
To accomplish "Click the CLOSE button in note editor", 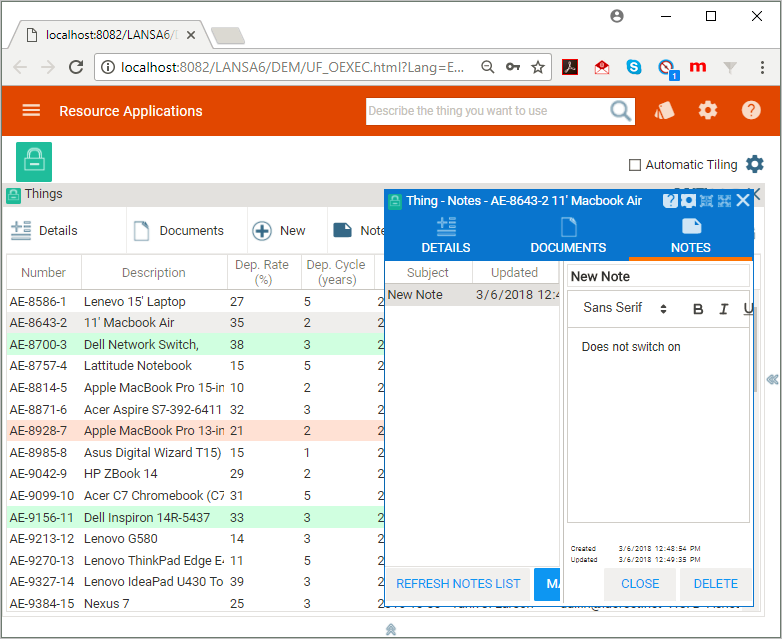I will pyautogui.click(x=640, y=584).
